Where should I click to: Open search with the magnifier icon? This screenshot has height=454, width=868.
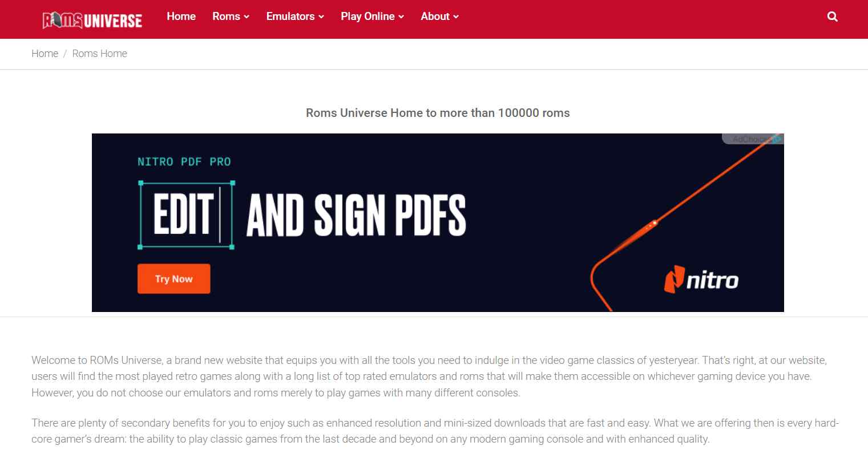point(832,17)
